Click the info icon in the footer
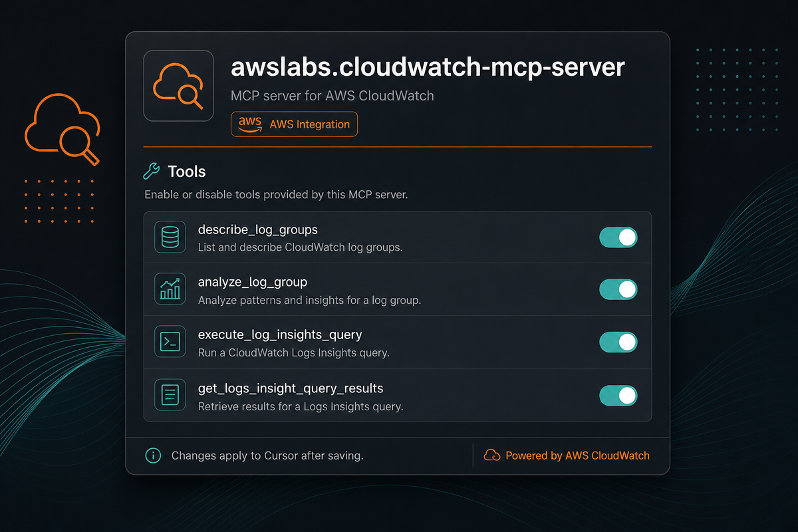 tap(153, 456)
